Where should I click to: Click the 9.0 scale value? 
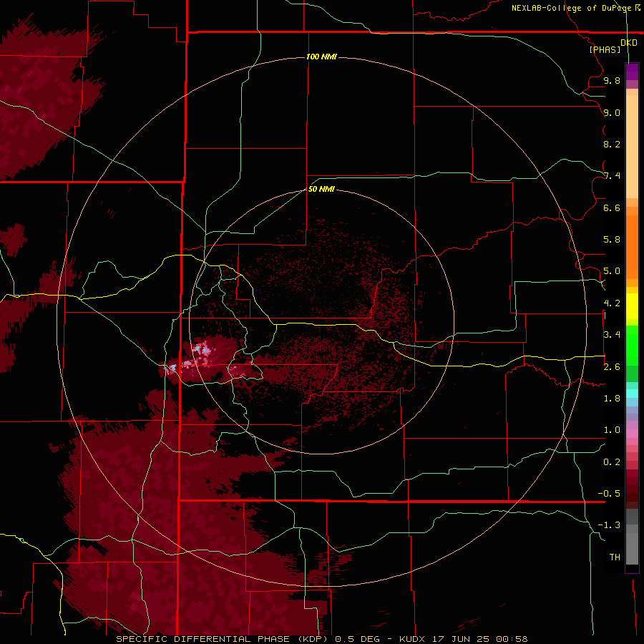[x=612, y=112]
